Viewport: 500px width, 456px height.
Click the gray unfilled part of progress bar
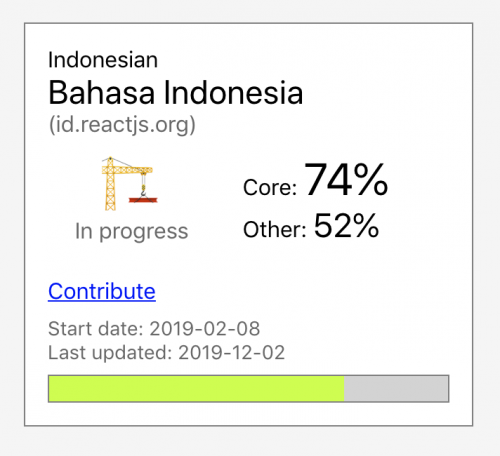coord(396,389)
